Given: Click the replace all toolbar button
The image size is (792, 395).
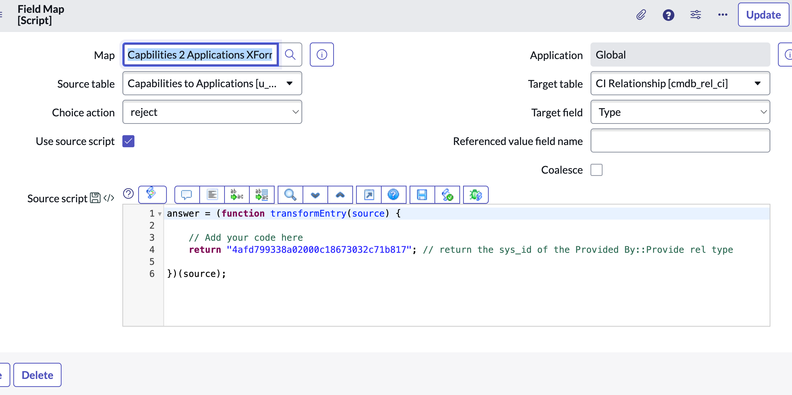Looking at the screenshot, I should tap(262, 194).
